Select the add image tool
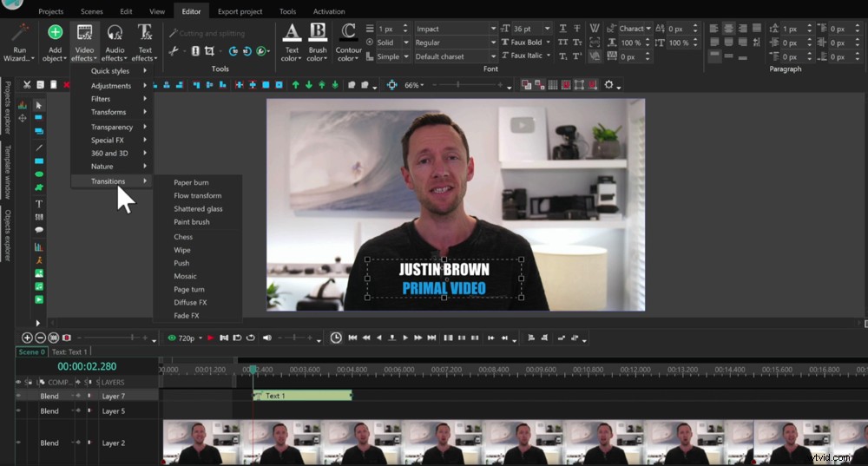Screen dimensions: 868x466 (x=39, y=273)
